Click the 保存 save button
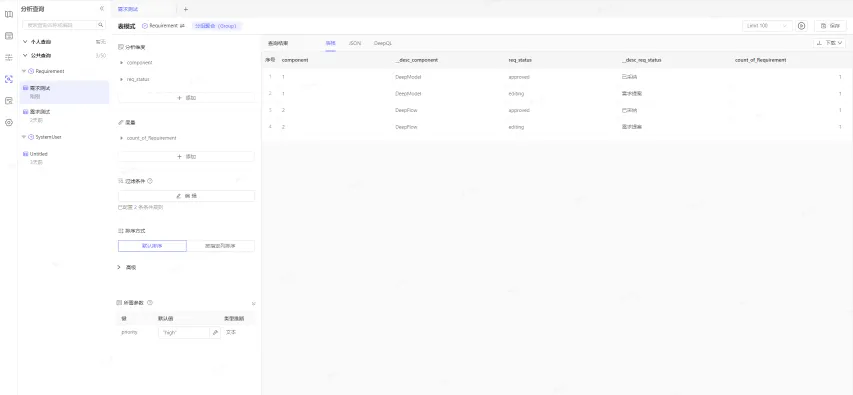The height and width of the screenshot is (395, 853). point(830,26)
